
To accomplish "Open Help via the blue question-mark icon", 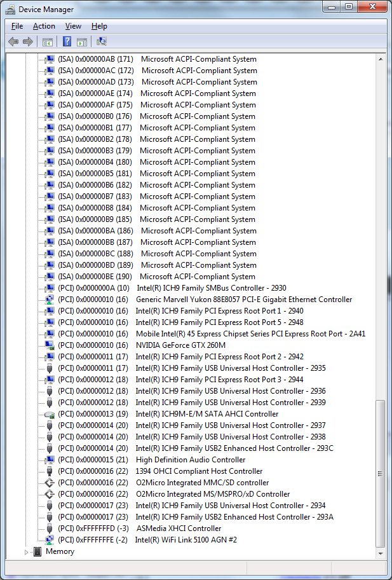I will coord(67,41).
